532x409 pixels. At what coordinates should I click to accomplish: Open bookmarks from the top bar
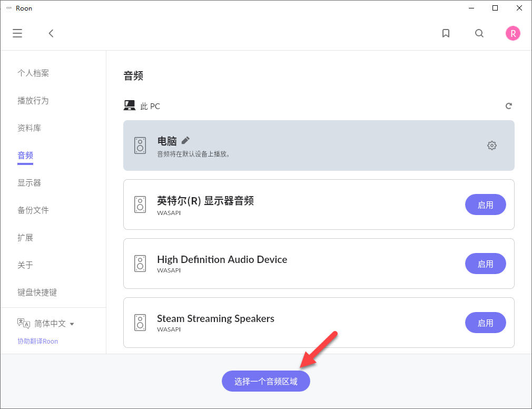(446, 33)
